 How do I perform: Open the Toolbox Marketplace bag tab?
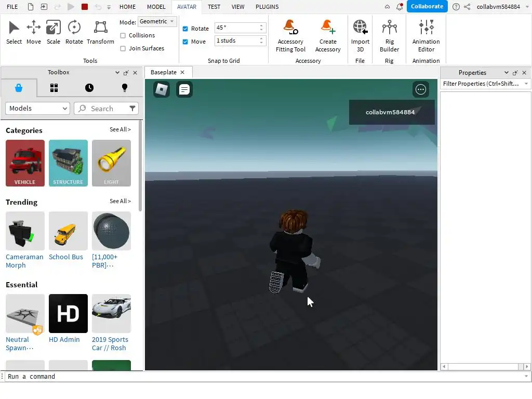(19, 88)
